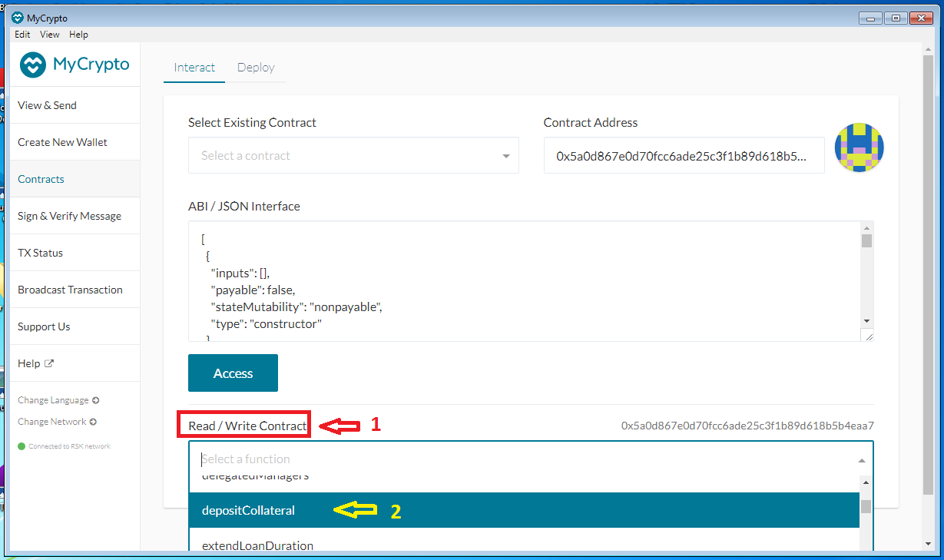Maximize the MyCrypto window

[895, 18]
